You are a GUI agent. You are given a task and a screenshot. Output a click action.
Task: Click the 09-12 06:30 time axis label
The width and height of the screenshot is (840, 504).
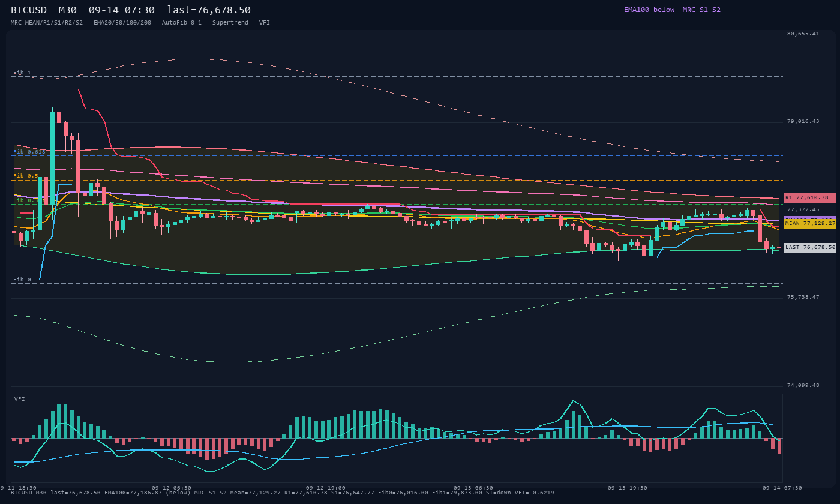(x=172, y=488)
